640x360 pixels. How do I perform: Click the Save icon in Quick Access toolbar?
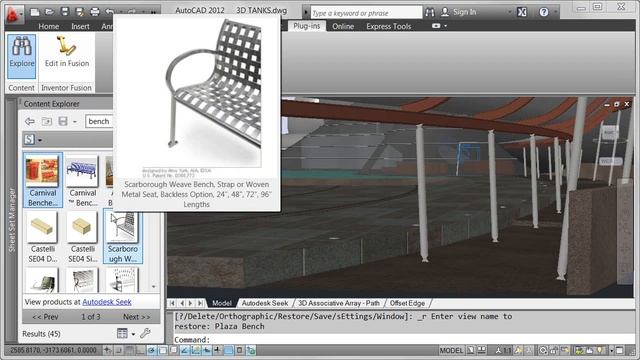64,12
